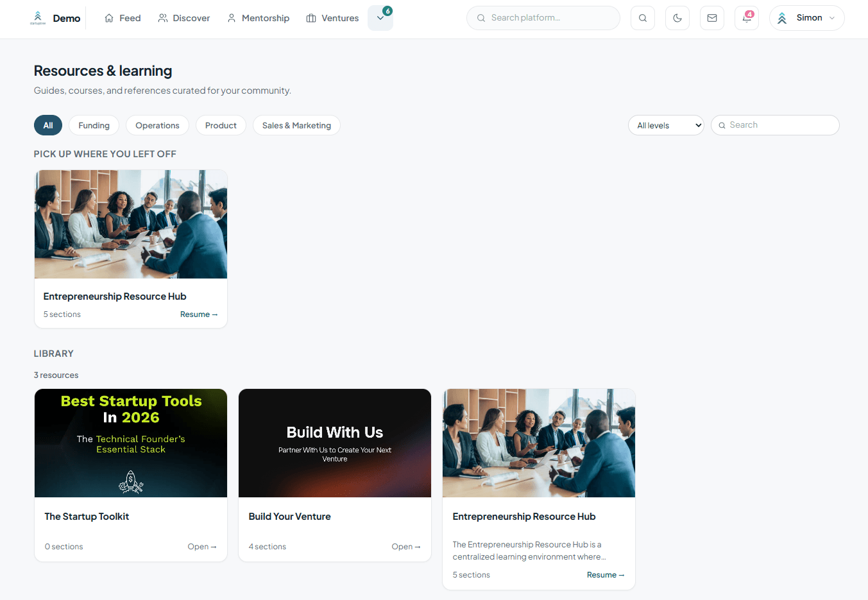
Task: Click the Best Startup Tools In 2026 thumbnail
Action: point(131,443)
